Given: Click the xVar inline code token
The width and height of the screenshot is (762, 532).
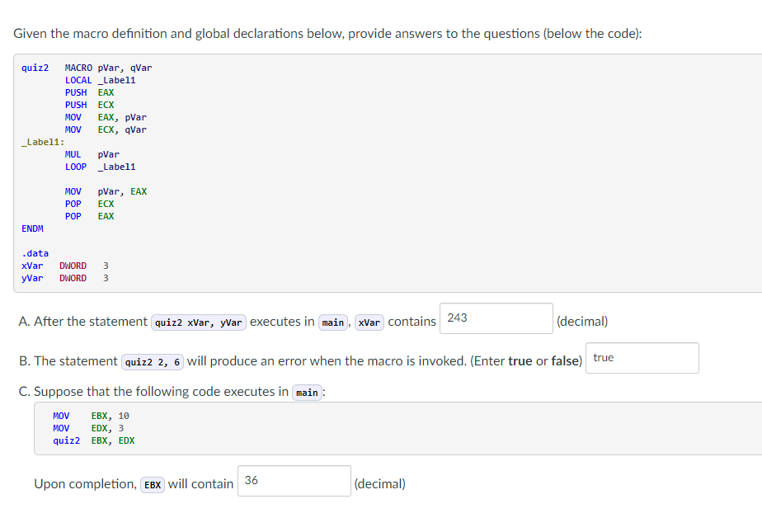Looking at the screenshot, I should point(369,322).
